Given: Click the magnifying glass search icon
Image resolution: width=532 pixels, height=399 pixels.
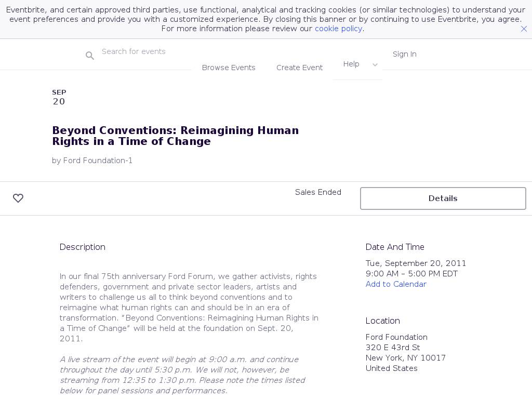Looking at the screenshot, I should point(90,56).
